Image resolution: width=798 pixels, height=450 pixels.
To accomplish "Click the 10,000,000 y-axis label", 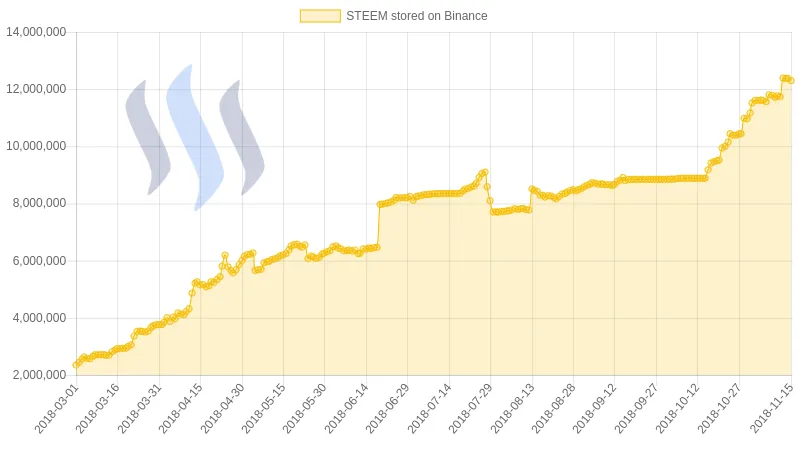I will pos(37,146).
